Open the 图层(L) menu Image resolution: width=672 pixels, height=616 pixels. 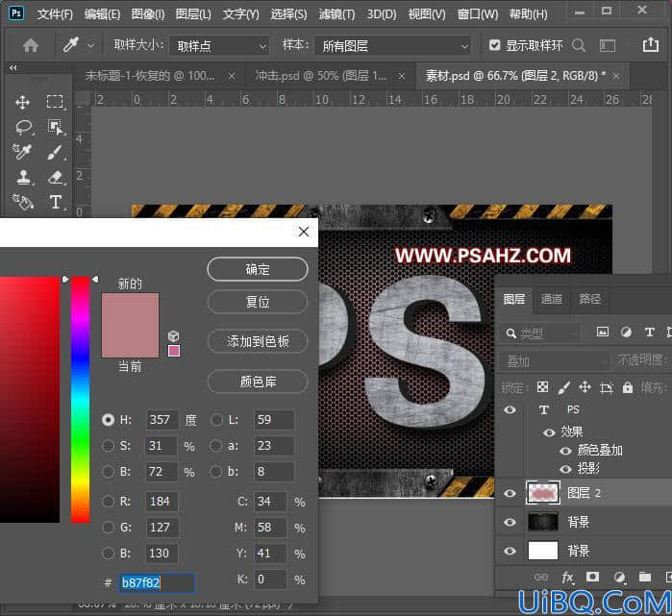click(x=193, y=14)
